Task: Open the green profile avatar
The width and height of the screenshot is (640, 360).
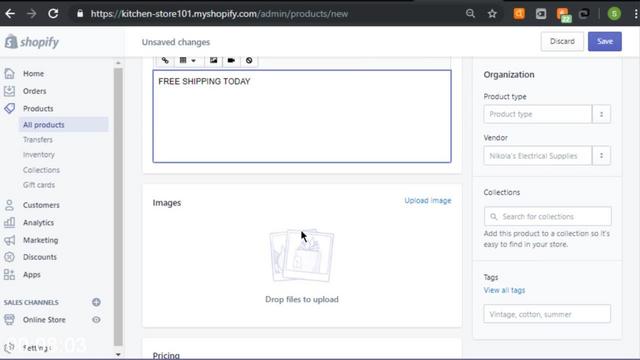Action: pos(614,13)
